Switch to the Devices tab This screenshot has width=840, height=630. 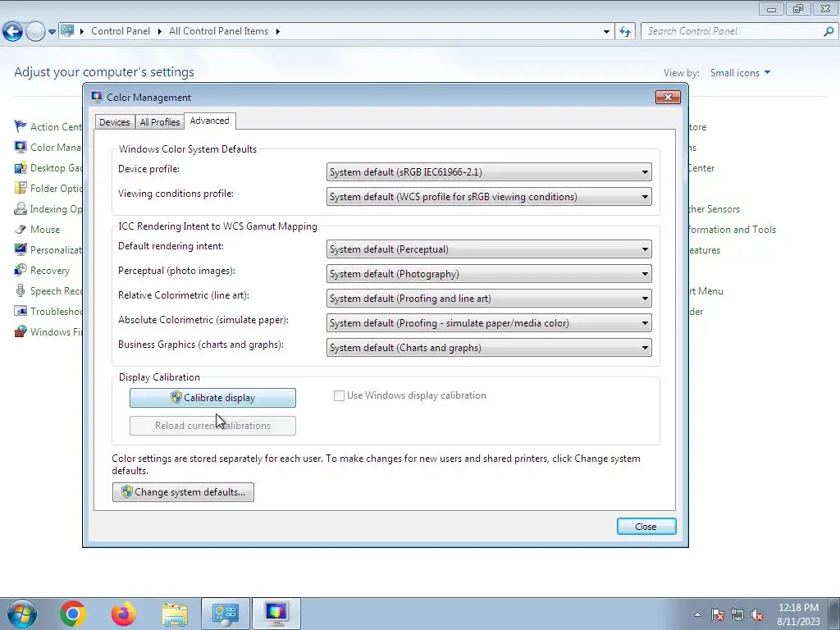pos(115,122)
